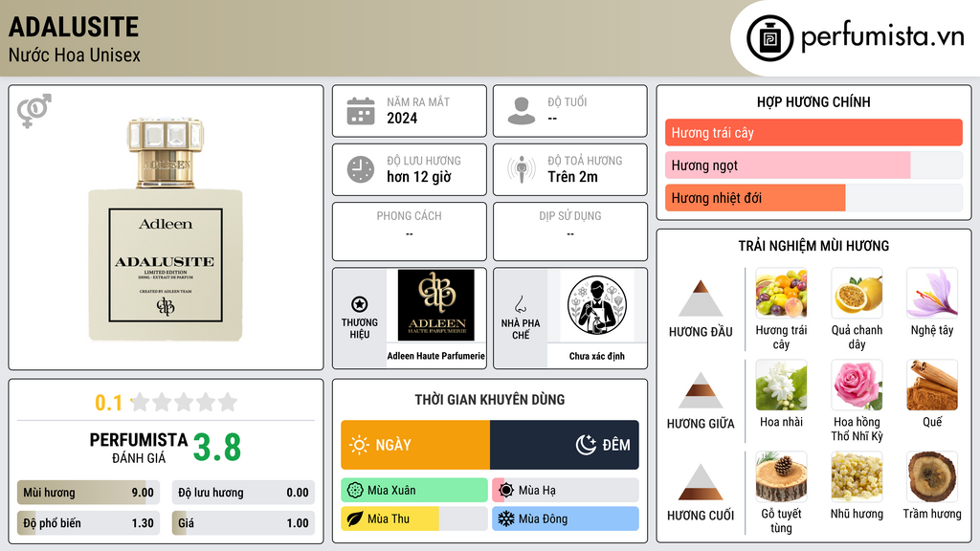Click the five-star rating row
Viewport: 980px width, 551px height.
click(184, 402)
